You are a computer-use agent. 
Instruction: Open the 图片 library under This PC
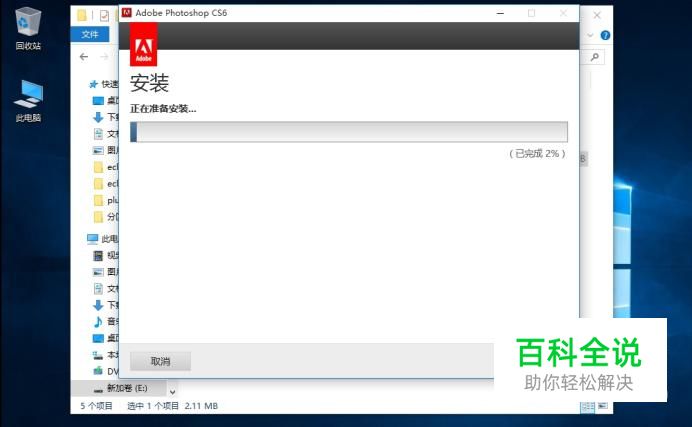coord(105,272)
